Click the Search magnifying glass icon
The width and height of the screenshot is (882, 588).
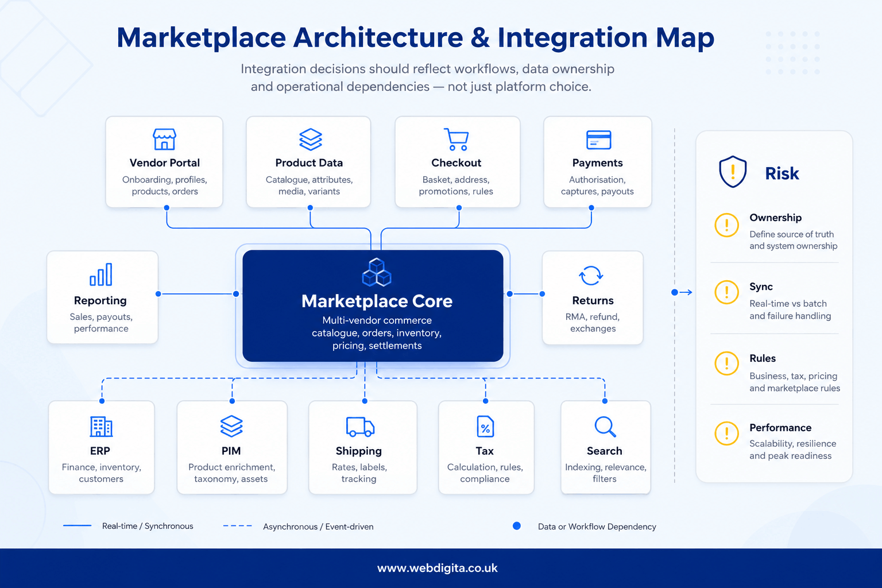(x=605, y=427)
